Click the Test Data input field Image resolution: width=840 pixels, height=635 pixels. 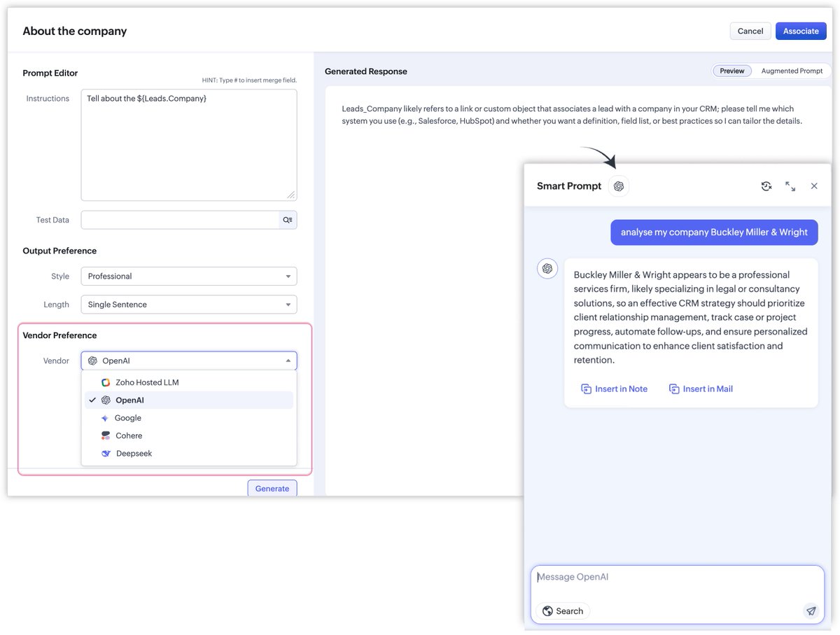pos(181,220)
